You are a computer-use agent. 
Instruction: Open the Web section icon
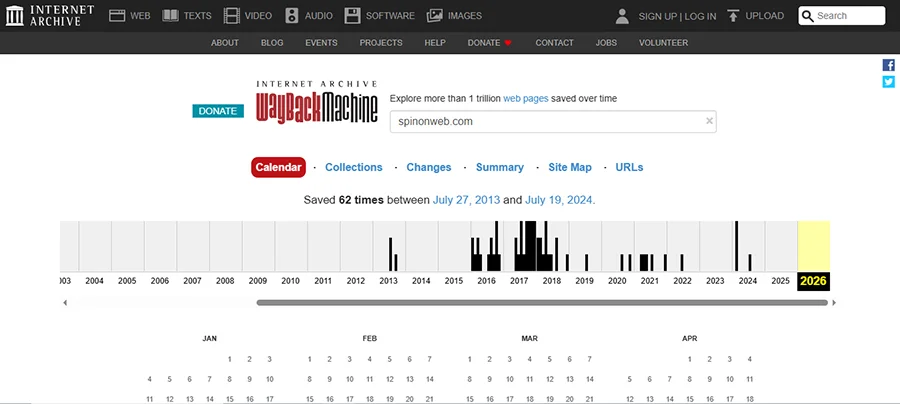click(117, 15)
